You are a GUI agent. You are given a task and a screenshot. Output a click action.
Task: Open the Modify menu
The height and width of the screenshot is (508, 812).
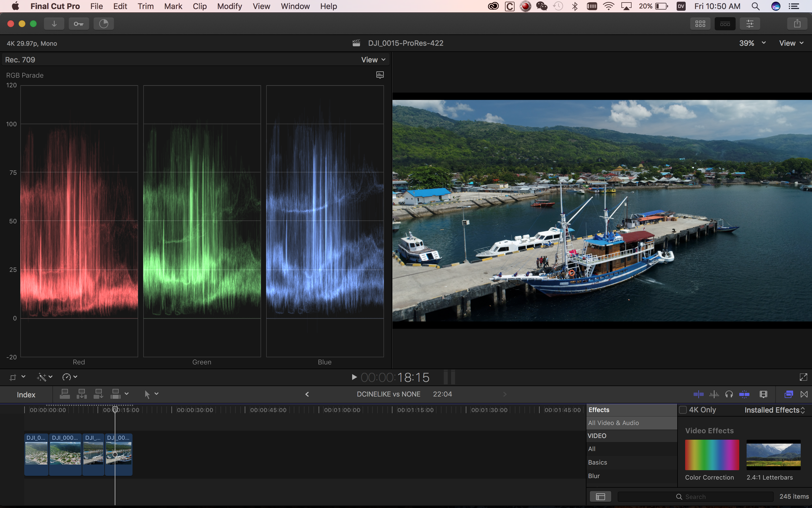(230, 6)
